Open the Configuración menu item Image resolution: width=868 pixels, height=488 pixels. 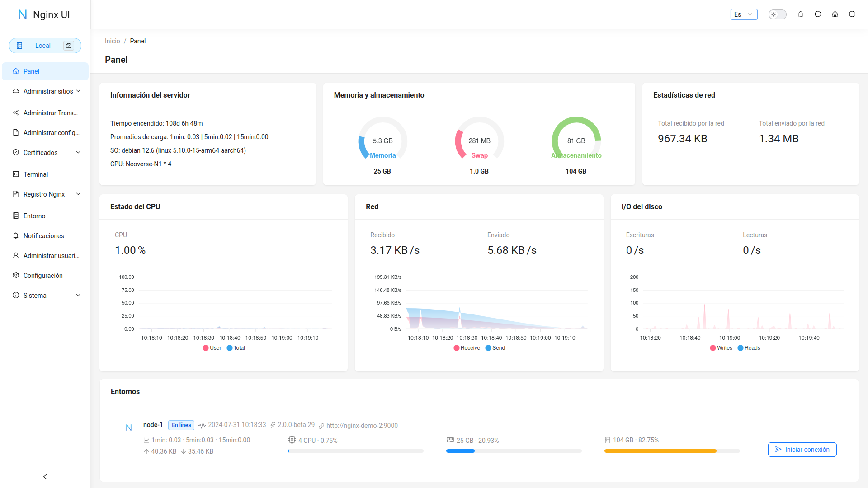(43, 276)
